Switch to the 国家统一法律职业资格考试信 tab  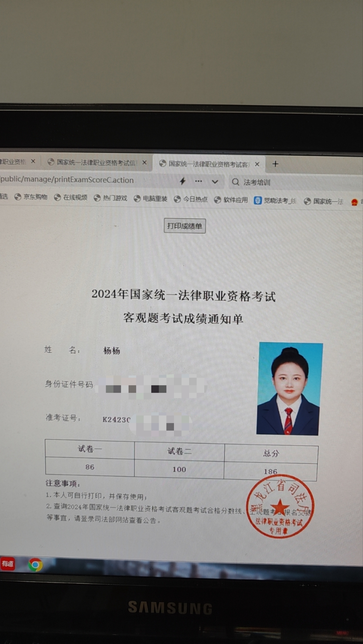[x=97, y=163]
